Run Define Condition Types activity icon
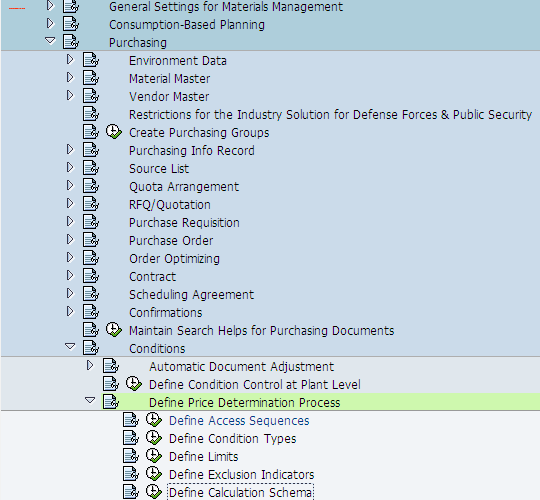 tap(154, 438)
